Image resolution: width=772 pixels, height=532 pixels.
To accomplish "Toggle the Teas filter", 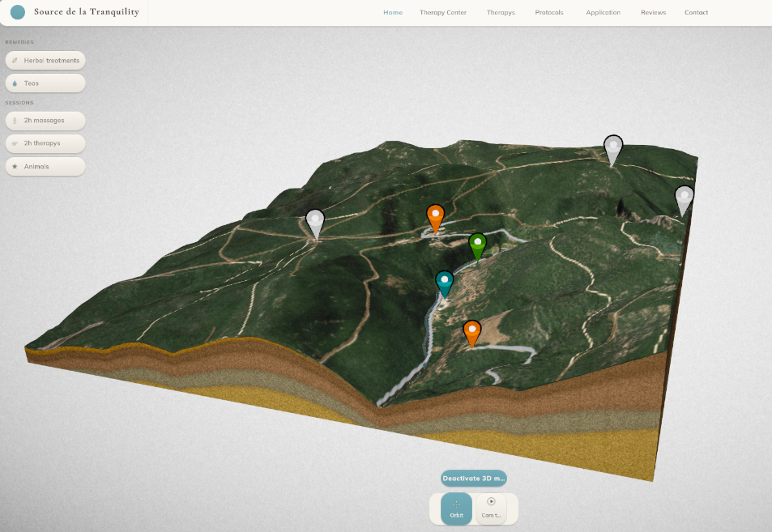I will pos(45,83).
